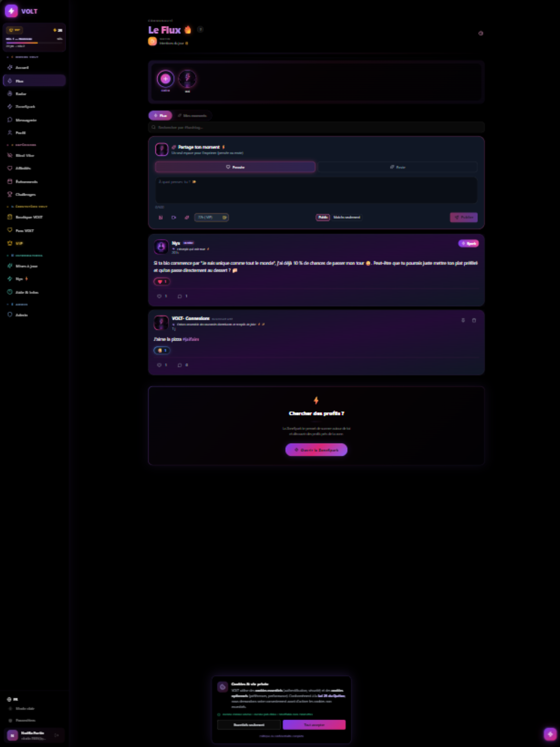Click the #jaifaim hashtag
Screen dimensions: 560x747
pos(191,339)
